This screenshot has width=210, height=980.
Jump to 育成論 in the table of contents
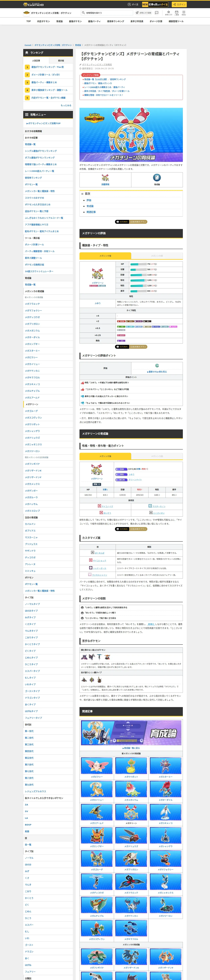90,206
